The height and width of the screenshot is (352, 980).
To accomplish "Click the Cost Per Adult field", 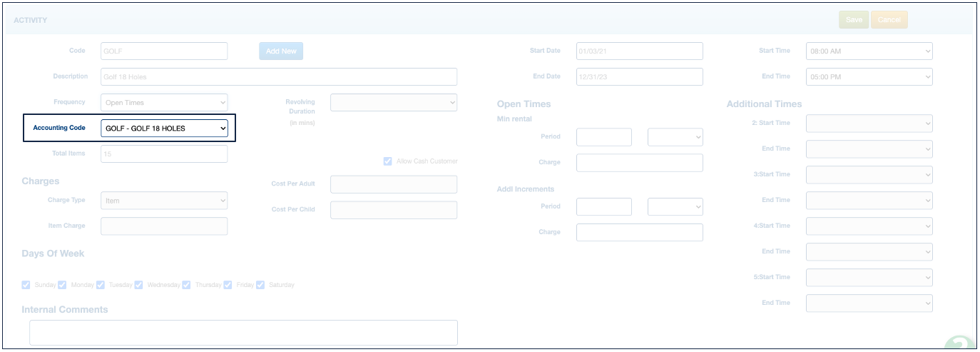I will (x=393, y=184).
